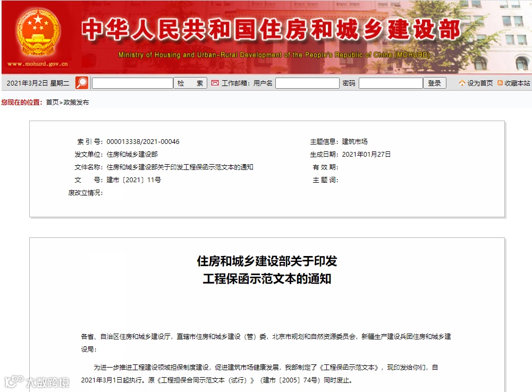Click the date 2021年3月2日 星期二

[x=38, y=83]
